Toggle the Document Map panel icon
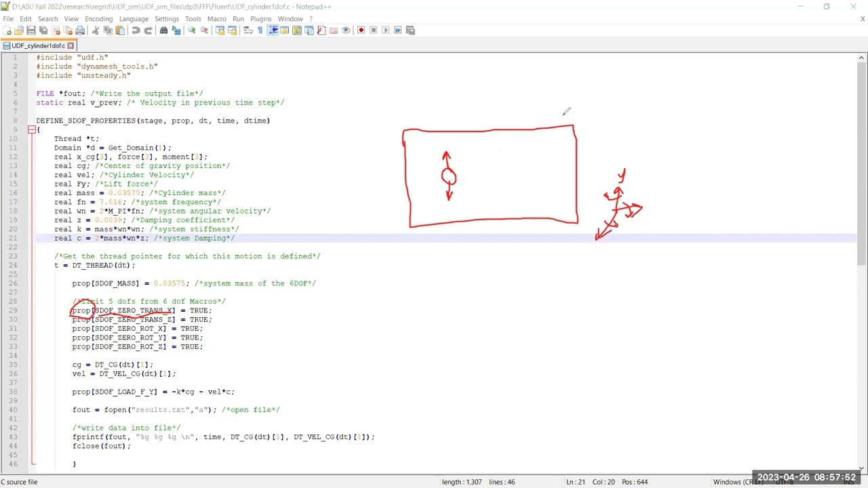This screenshot has width=868, height=488. (297, 30)
